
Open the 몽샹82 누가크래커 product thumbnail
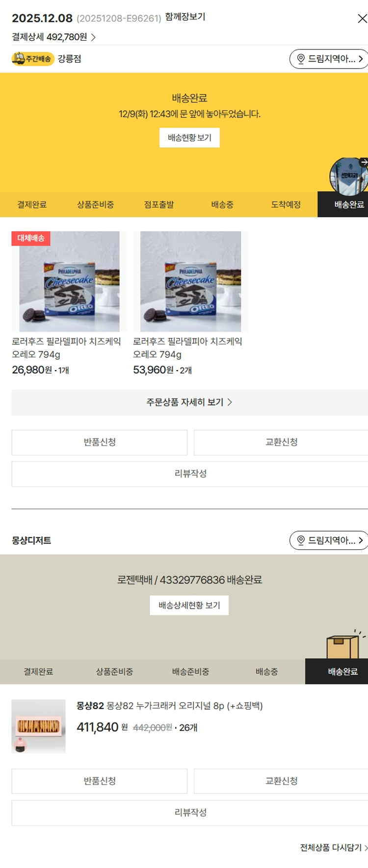tap(39, 726)
